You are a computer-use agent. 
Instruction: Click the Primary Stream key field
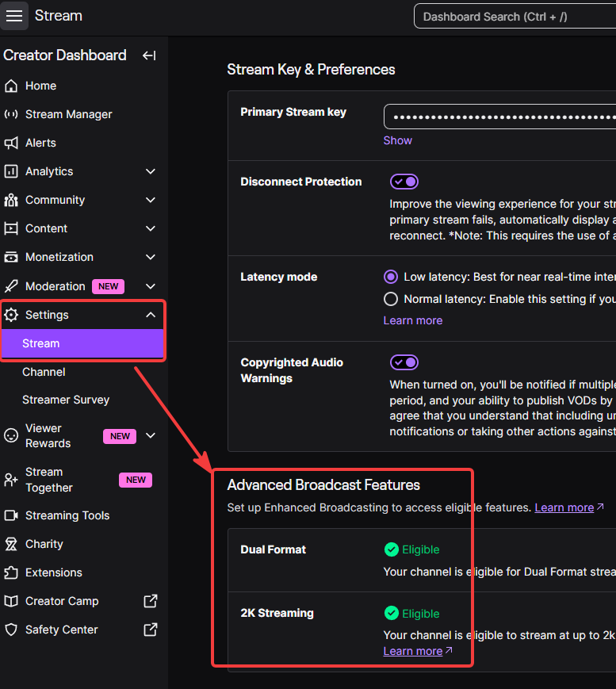(x=500, y=117)
